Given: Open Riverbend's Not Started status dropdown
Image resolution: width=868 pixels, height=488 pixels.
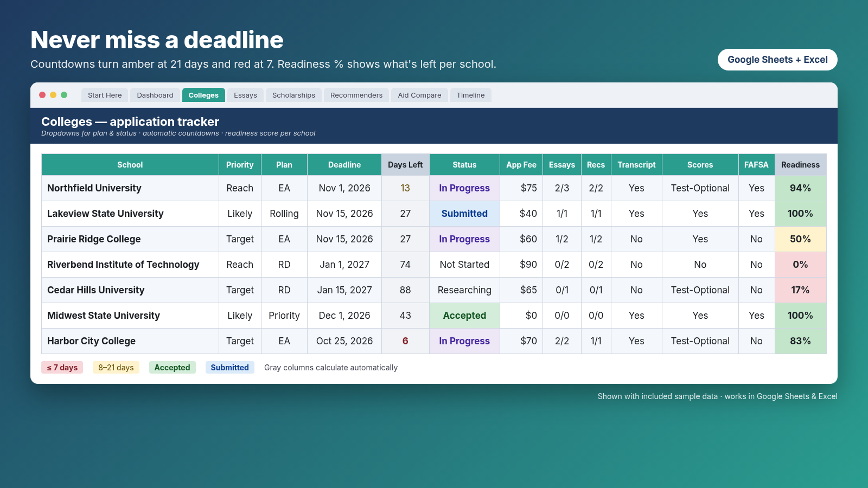Looking at the screenshot, I should pos(464,265).
